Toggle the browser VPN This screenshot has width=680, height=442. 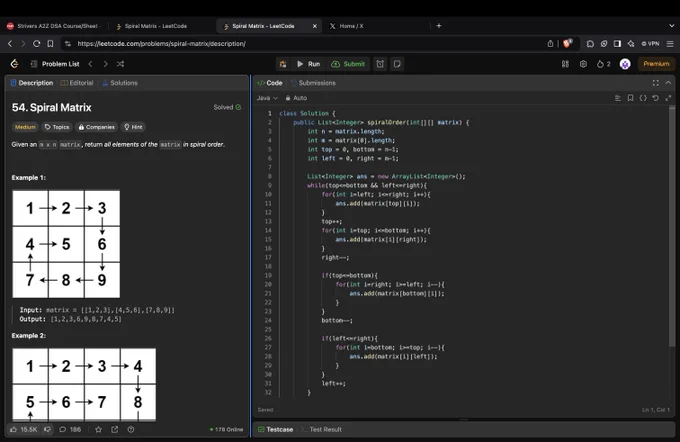651,44
